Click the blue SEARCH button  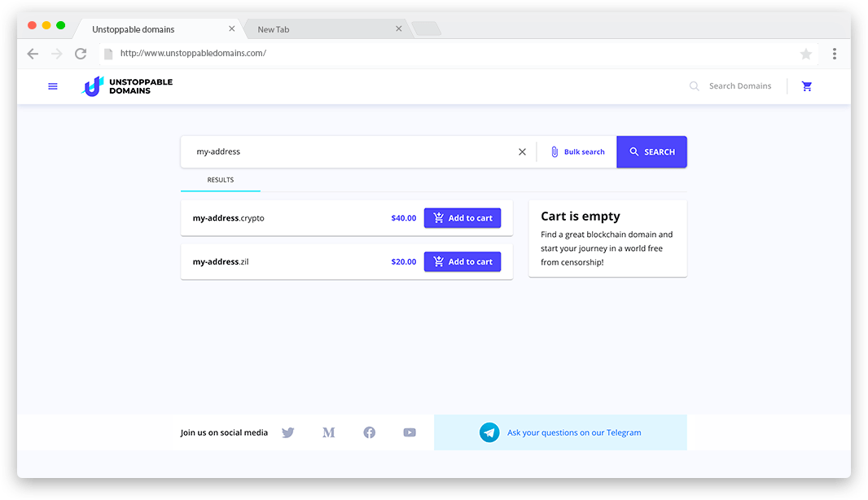[651, 151]
